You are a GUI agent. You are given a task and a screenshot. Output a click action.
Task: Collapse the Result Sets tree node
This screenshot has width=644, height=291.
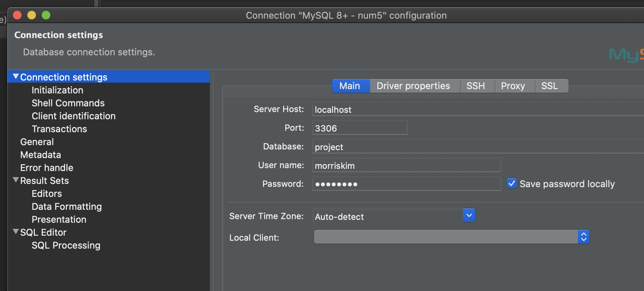pos(16,180)
